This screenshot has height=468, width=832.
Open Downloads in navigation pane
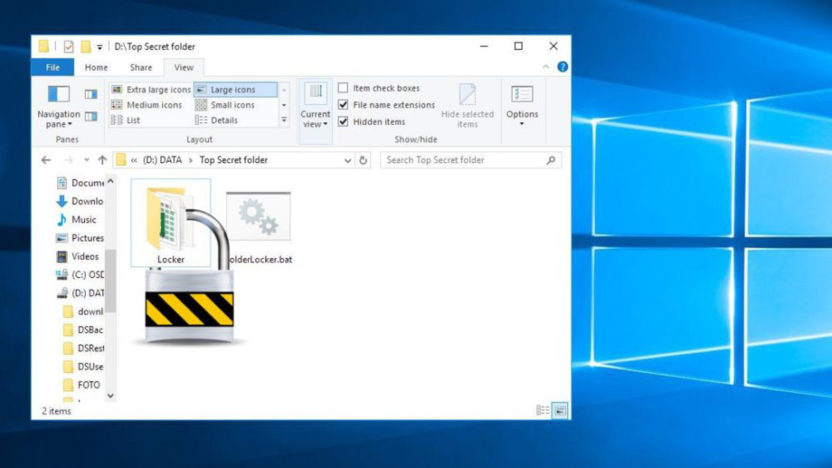pos(80,201)
